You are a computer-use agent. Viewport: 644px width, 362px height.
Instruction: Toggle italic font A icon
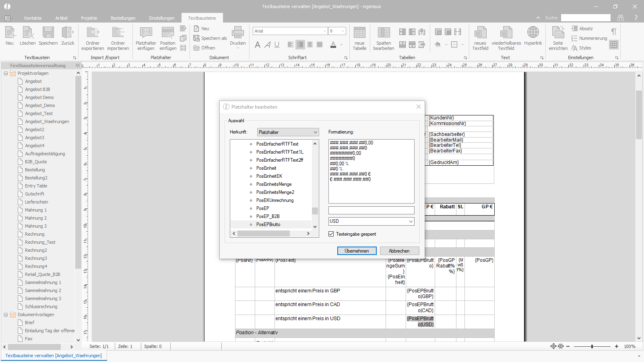coord(267,45)
